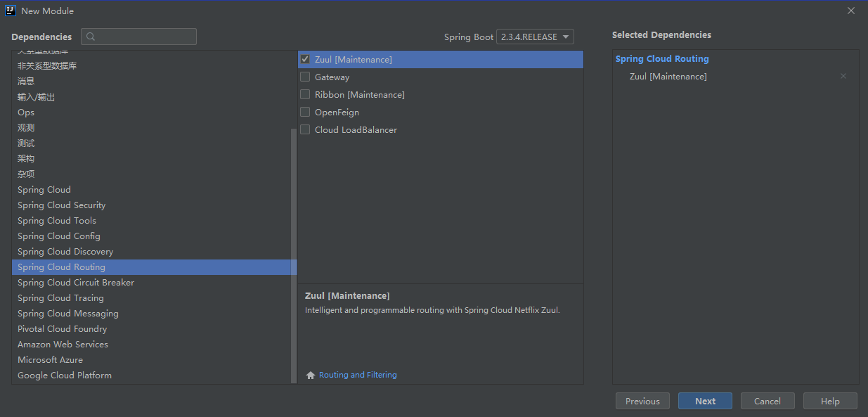This screenshot has width=868, height=417.
Task: Click the search magnifier icon
Action: tap(91, 37)
